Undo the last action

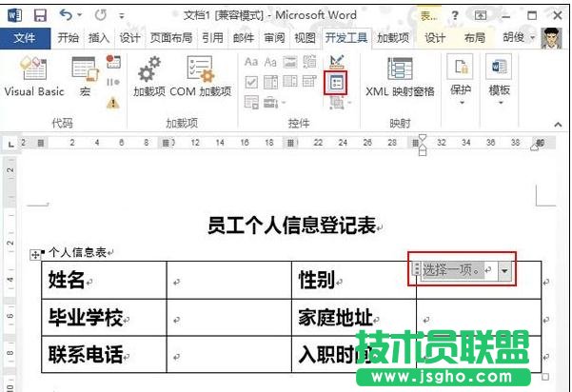66,15
